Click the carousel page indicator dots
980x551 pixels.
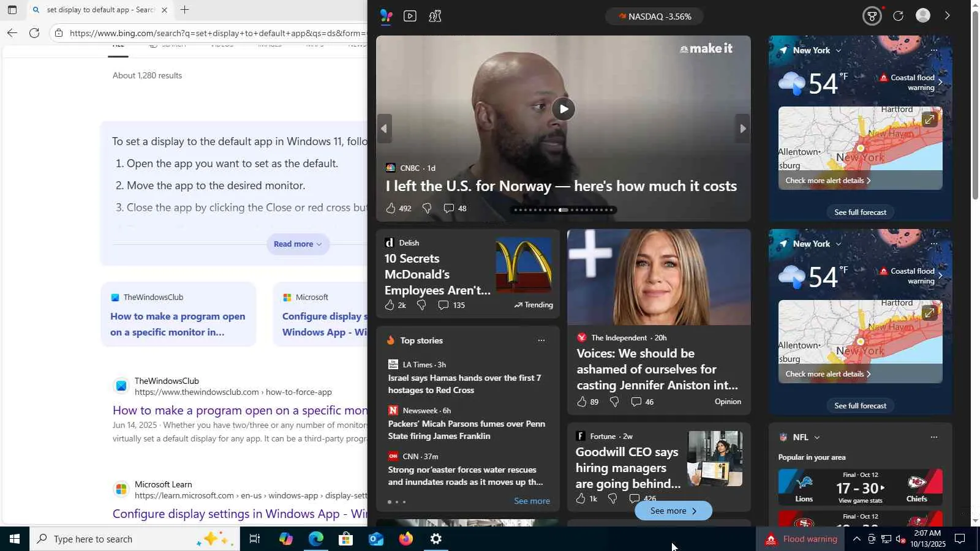563,210
